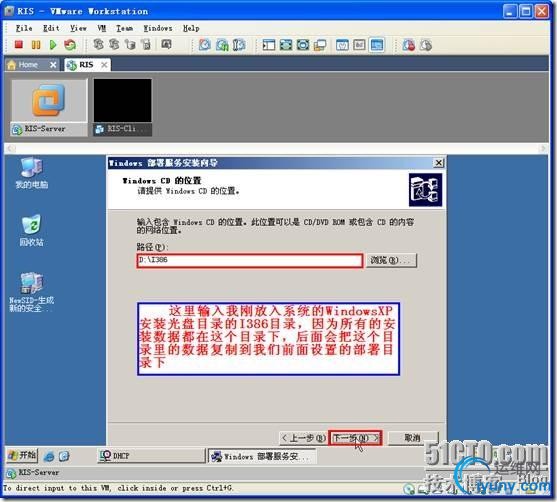Close the RIS tab
The height and width of the screenshot is (502, 557).
click(x=104, y=65)
